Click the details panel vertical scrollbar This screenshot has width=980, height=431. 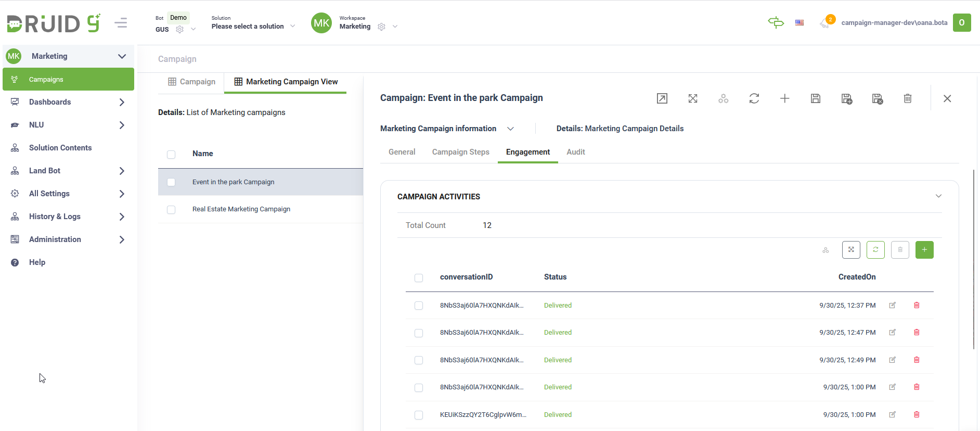[x=973, y=259]
